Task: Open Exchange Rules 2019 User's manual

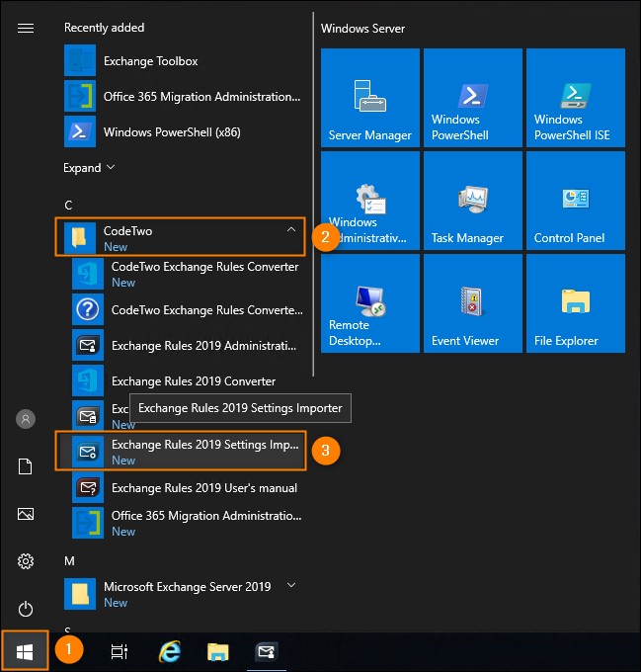Action: (189, 487)
